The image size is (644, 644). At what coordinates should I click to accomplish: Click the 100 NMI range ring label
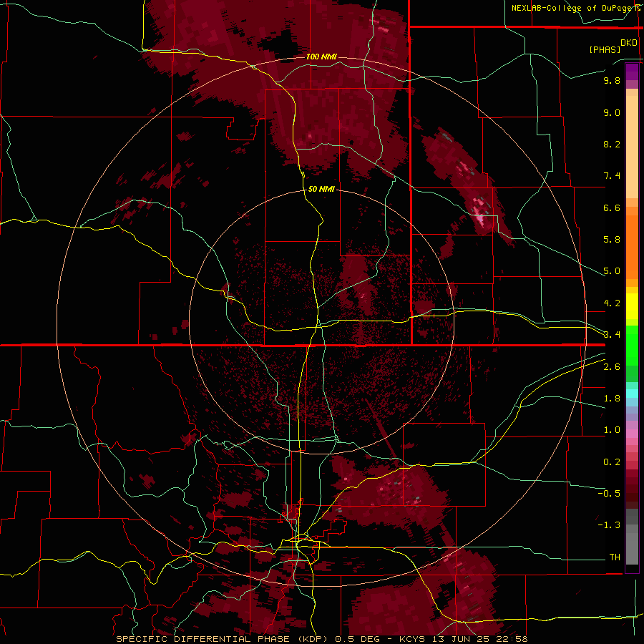pyautogui.click(x=321, y=57)
